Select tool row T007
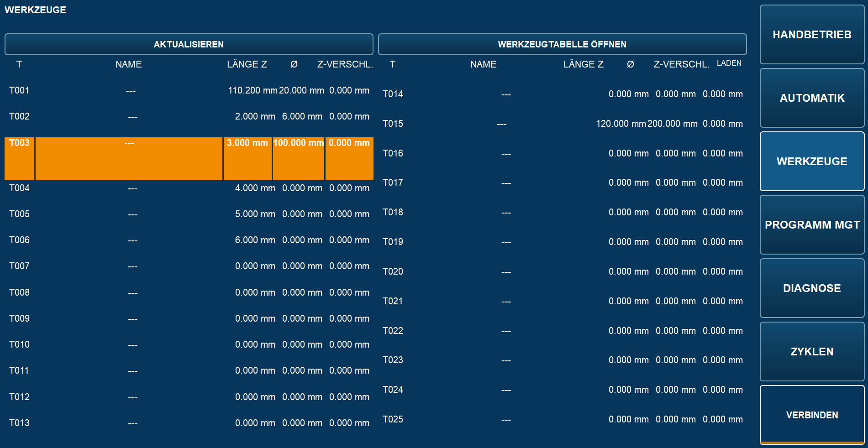Image resolution: width=868 pixels, height=448 pixels. pyautogui.click(x=189, y=266)
